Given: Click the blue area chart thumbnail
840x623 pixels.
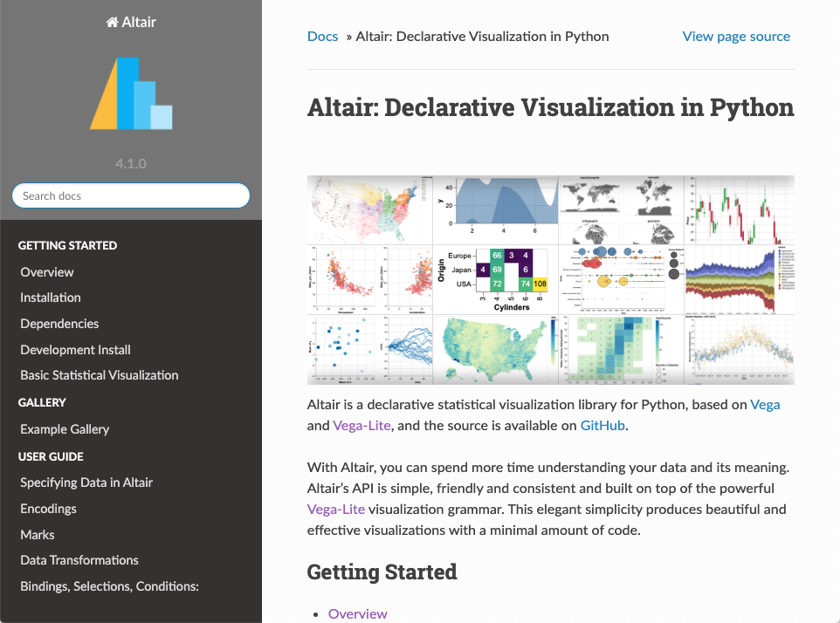Looking at the screenshot, I should pyautogui.click(x=496, y=209).
